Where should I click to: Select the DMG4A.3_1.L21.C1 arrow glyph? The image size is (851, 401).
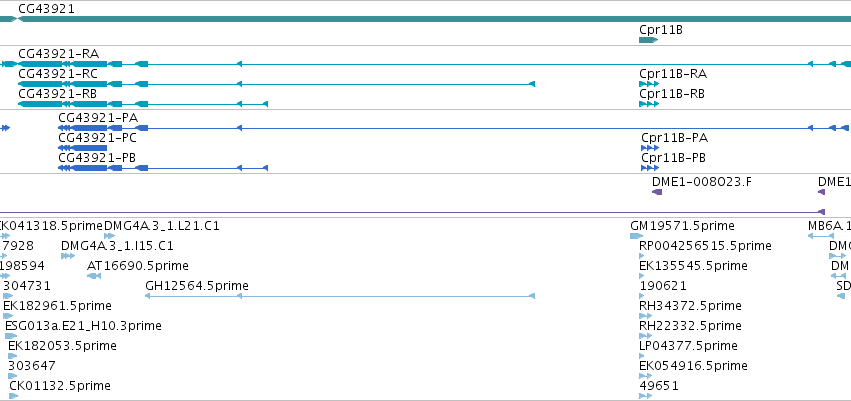pos(109,236)
